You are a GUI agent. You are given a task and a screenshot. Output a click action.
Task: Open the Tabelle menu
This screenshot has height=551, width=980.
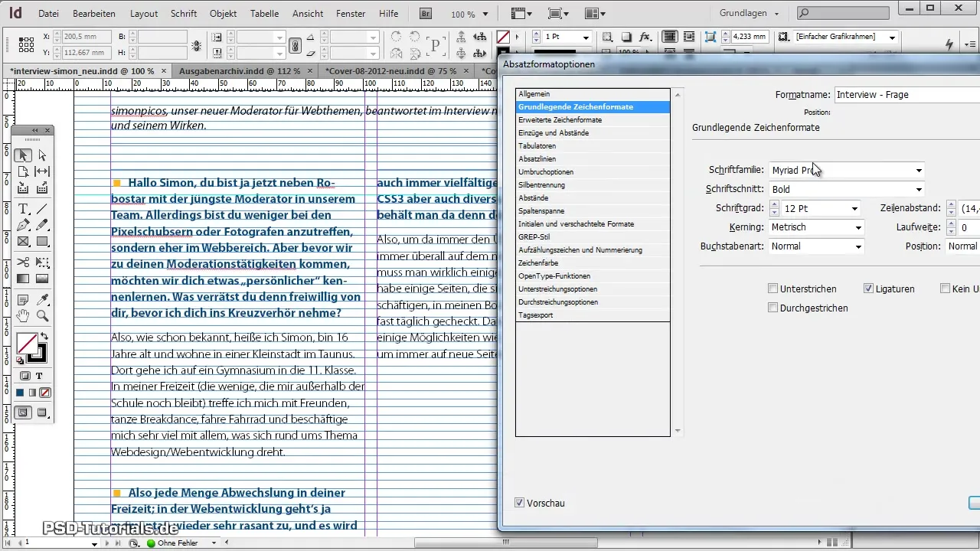(264, 14)
